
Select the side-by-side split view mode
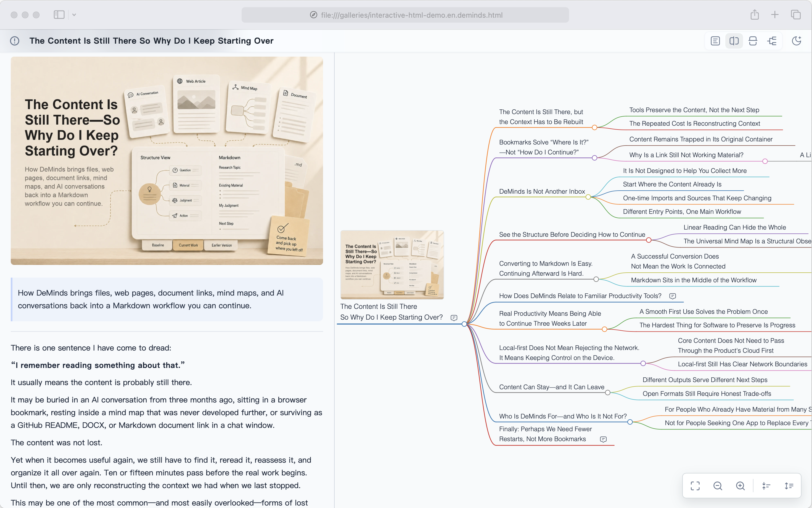pos(734,41)
